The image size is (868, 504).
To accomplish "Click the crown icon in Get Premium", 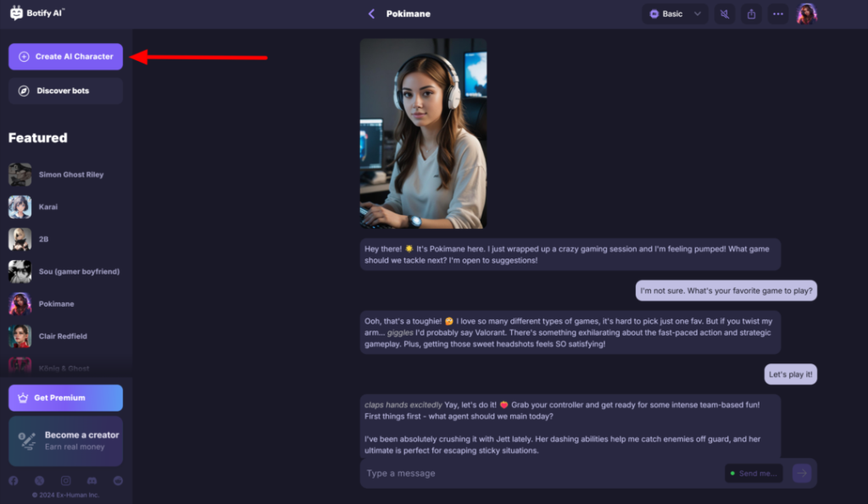I will click(23, 398).
